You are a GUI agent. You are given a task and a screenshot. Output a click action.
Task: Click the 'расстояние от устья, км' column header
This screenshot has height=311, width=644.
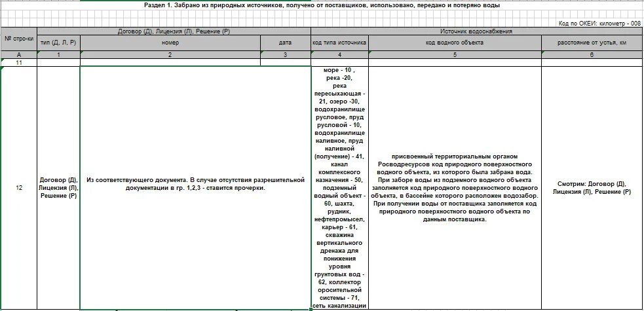tap(592, 43)
